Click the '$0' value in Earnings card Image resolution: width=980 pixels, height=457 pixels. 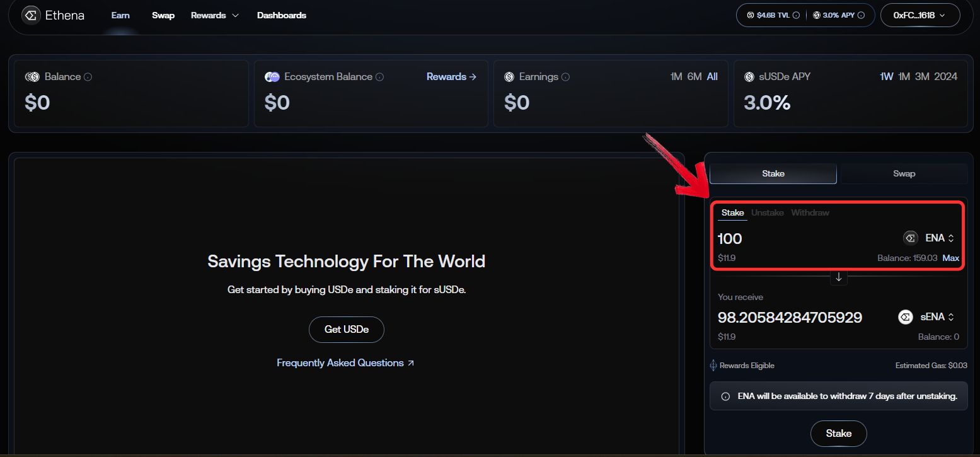pos(517,103)
